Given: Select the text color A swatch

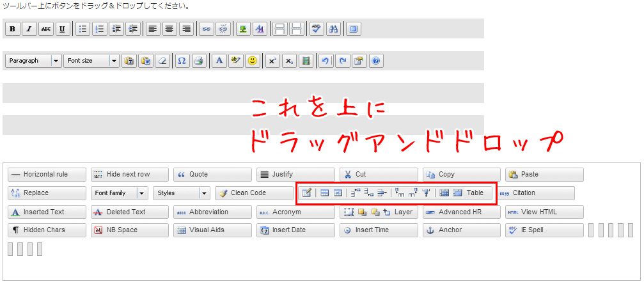Looking at the screenshot, I should [x=219, y=61].
